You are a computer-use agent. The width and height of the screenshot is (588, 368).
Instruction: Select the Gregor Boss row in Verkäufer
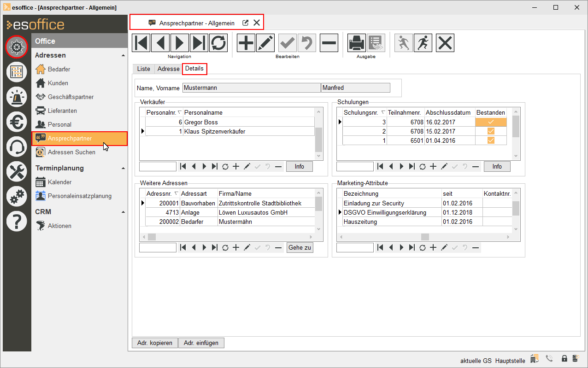(227, 122)
